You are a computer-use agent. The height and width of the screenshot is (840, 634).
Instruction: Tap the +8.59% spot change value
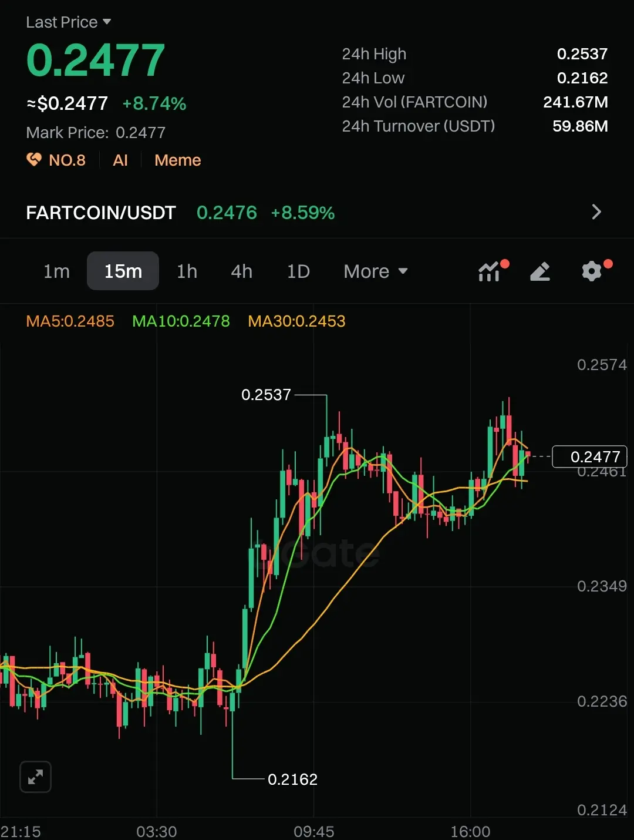[303, 213]
